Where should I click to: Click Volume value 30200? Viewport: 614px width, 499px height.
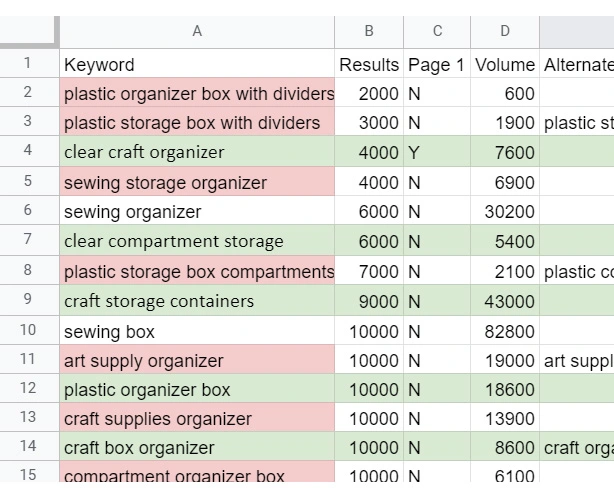coord(505,210)
